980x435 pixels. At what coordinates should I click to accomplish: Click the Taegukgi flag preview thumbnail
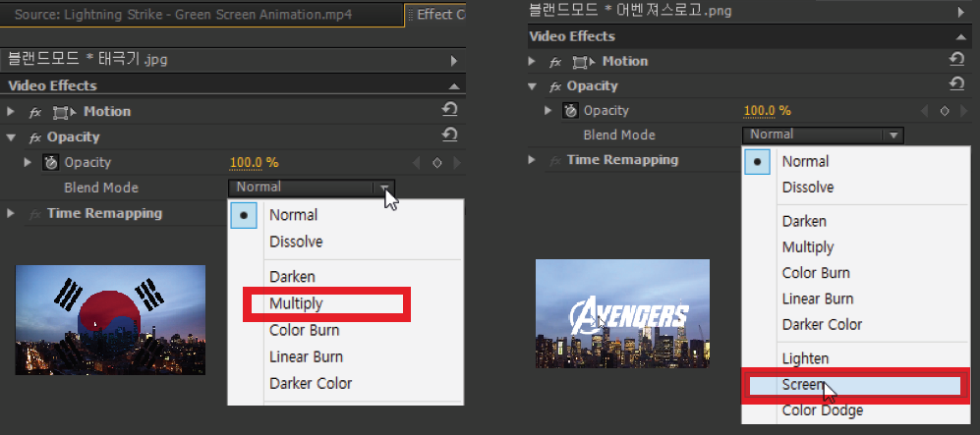tap(110, 320)
